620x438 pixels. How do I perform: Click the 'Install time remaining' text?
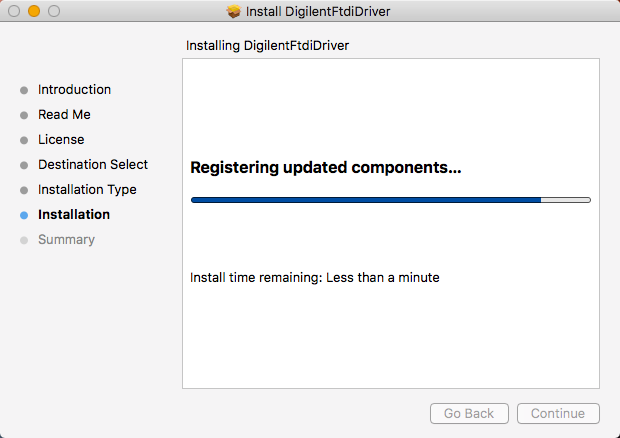315,278
